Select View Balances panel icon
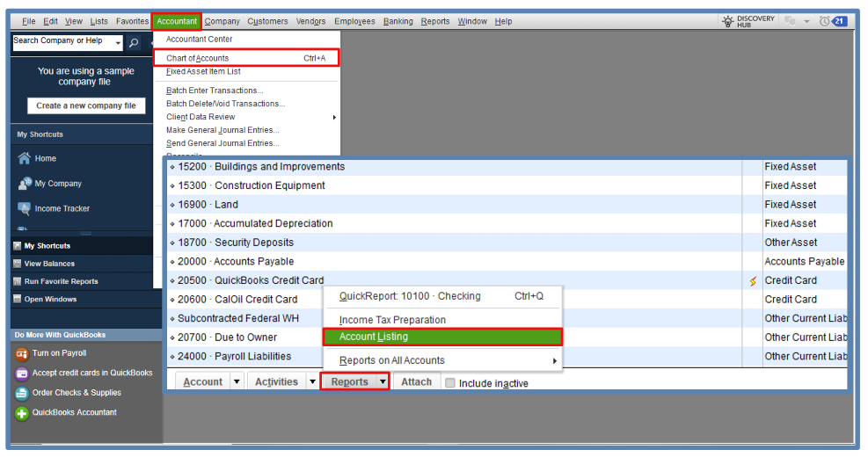This screenshot has height=457, width=868. [x=18, y=264]
